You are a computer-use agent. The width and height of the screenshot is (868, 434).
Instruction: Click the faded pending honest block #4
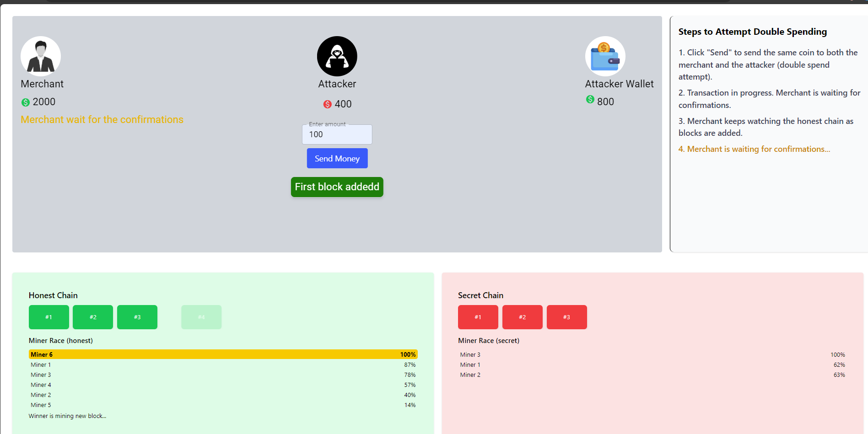click(201, 317)
